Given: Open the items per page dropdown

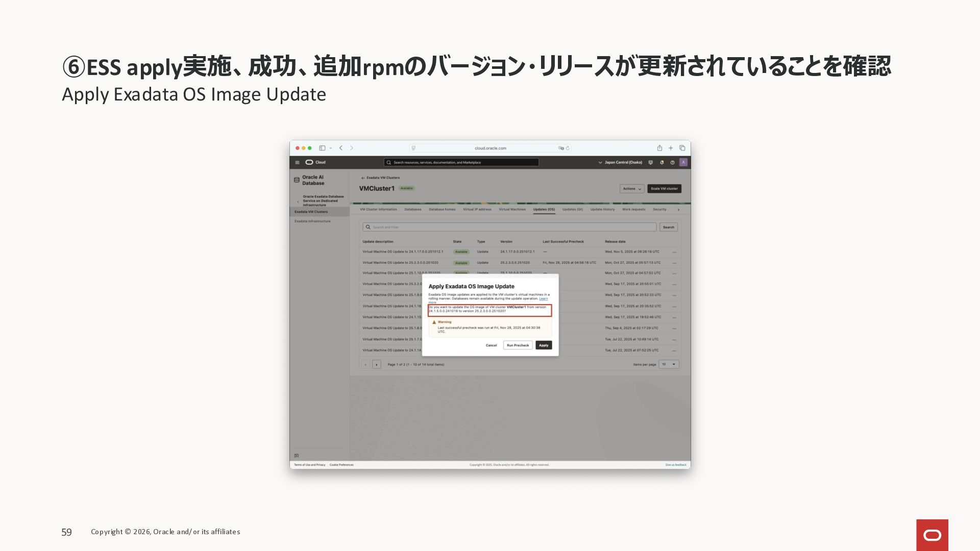Looking at the screenshot, I should point(669,364).
